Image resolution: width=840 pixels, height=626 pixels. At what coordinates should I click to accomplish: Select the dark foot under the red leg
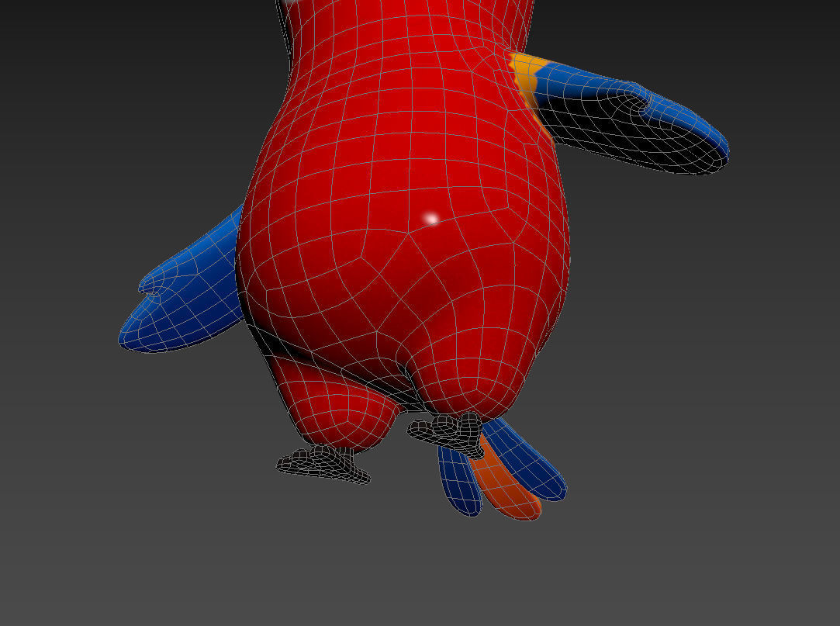[323, 464]
